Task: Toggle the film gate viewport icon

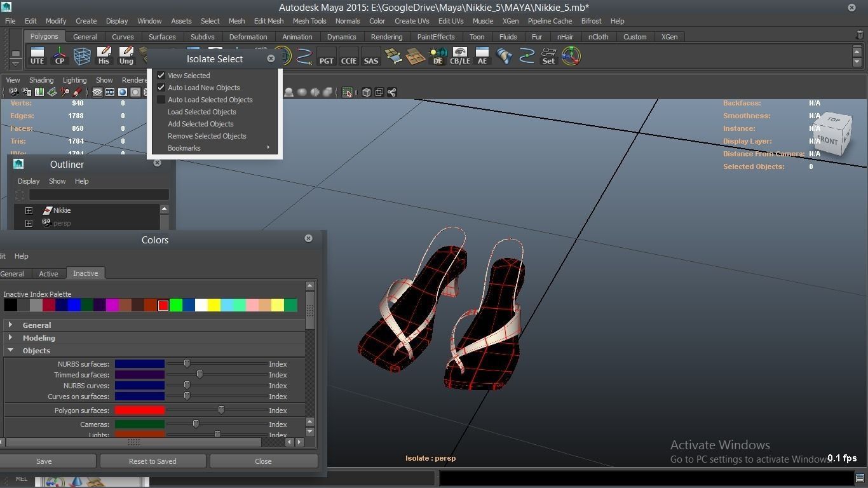Action: pos(110,92)
